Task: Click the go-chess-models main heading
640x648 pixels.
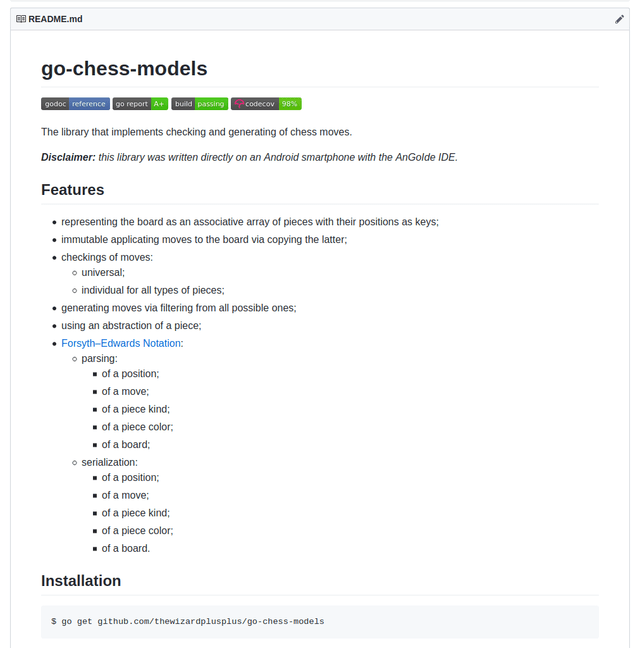Action: pos(124,69)
